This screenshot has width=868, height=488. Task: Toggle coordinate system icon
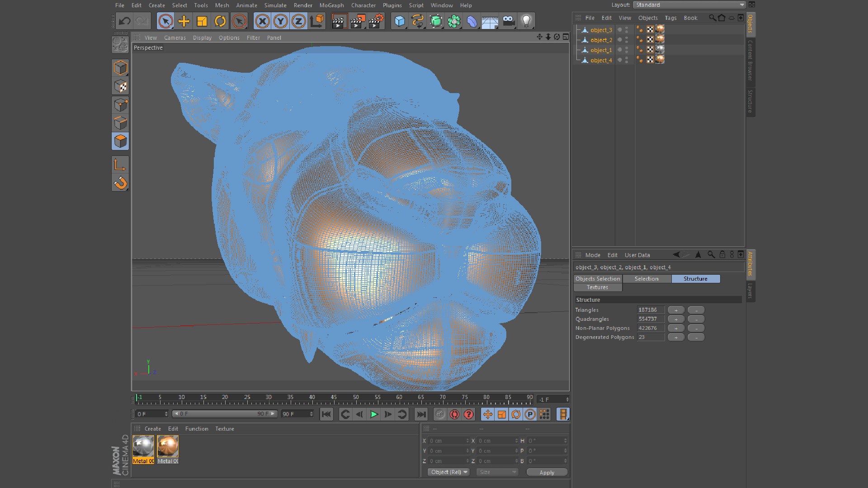317,21
